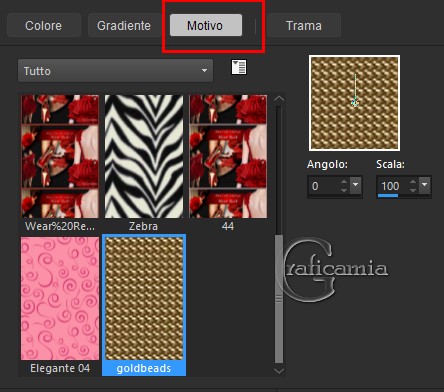Select the goldbeads pattern thumbnail
This screenshot has width=444, height=392.
tap(144, 298)
